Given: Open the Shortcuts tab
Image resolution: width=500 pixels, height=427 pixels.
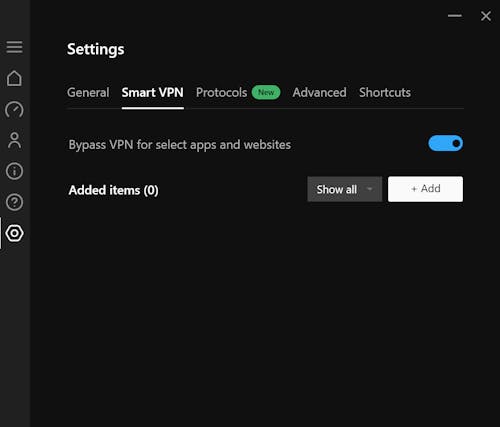Looking at the screenshot, I should tap(385, 92).
